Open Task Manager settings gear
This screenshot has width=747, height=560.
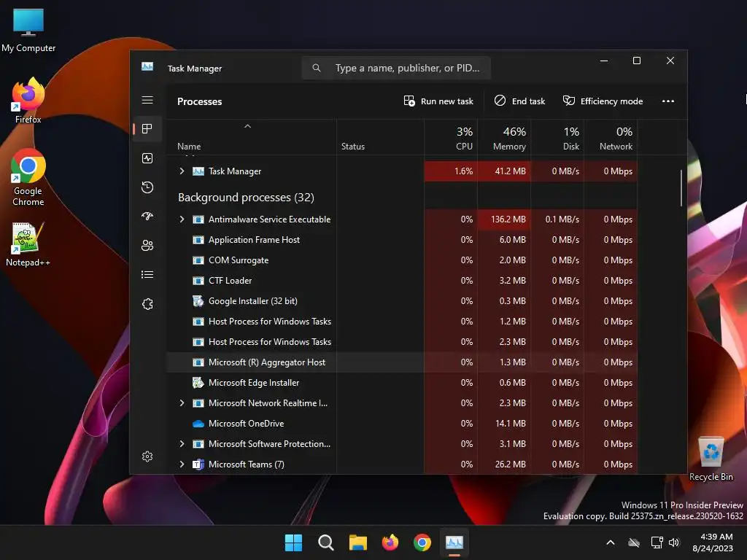pos(147,456)
